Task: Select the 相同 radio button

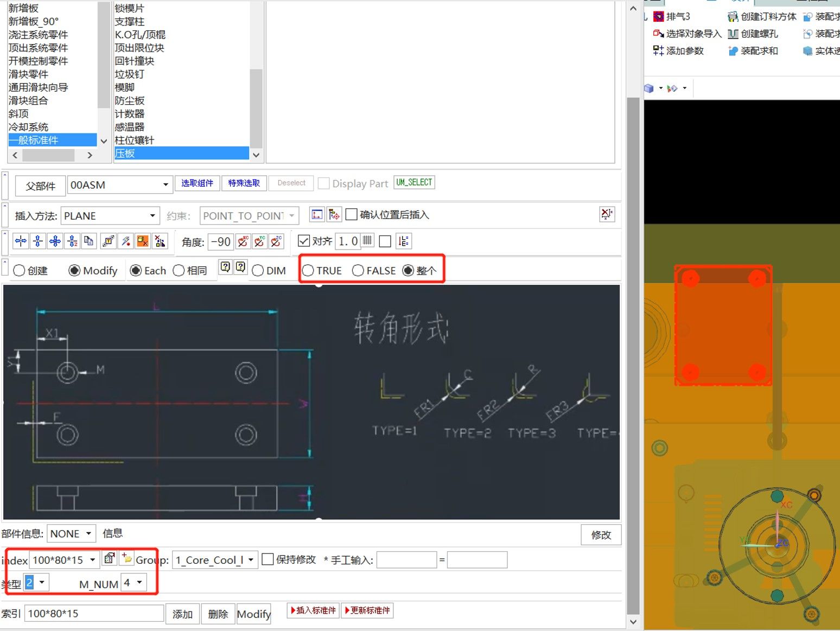Action: (x=179, y=270)
